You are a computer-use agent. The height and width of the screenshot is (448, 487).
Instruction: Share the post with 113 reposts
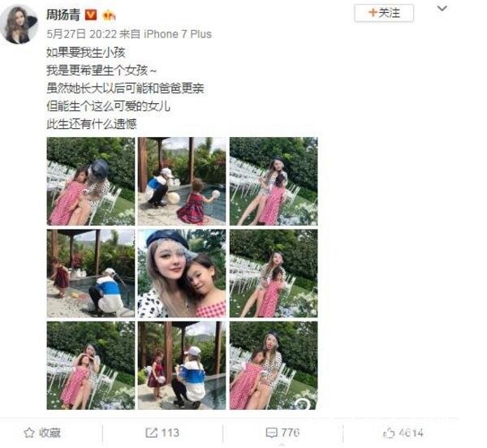(x=162, y=433)
